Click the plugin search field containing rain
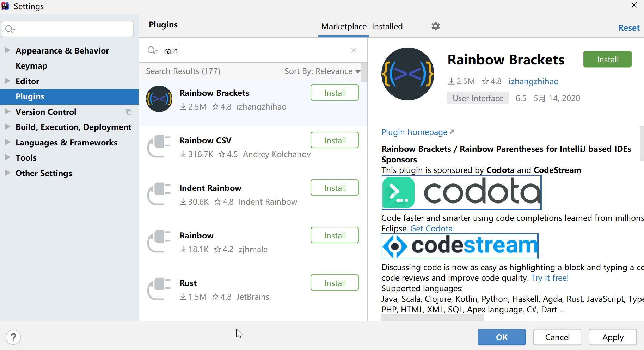This screenshot has width=644, height=350. (253, 50)
